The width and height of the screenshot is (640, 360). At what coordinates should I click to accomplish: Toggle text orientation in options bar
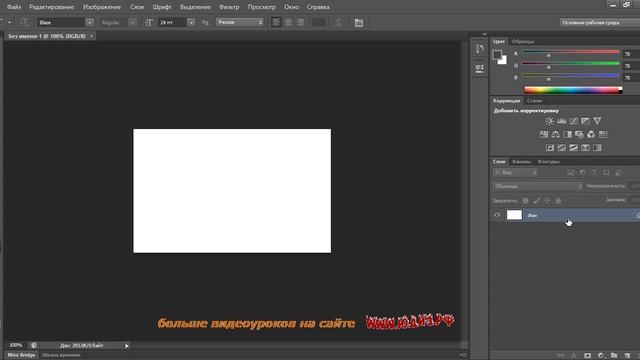point(24,22)
